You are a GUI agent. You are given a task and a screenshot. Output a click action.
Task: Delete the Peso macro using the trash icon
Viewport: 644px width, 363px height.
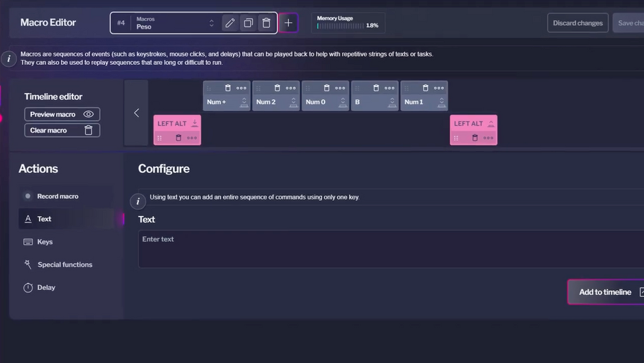267,23
